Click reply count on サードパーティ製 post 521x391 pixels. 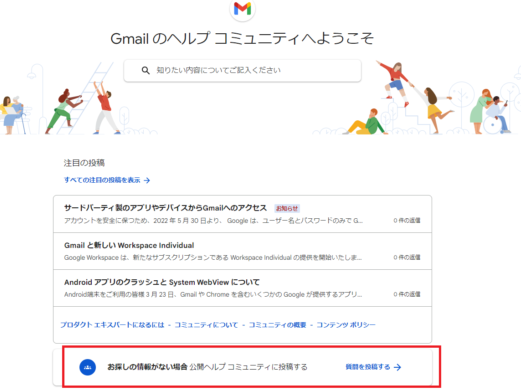(407, 220)
